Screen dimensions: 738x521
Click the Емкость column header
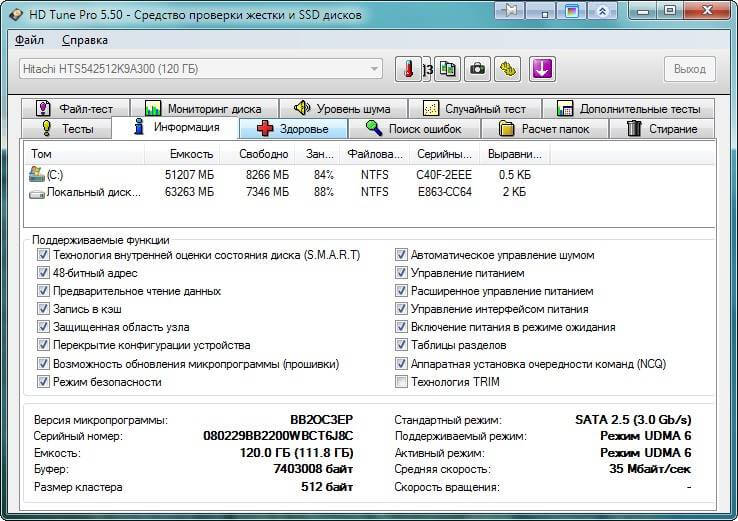[190, 154]
